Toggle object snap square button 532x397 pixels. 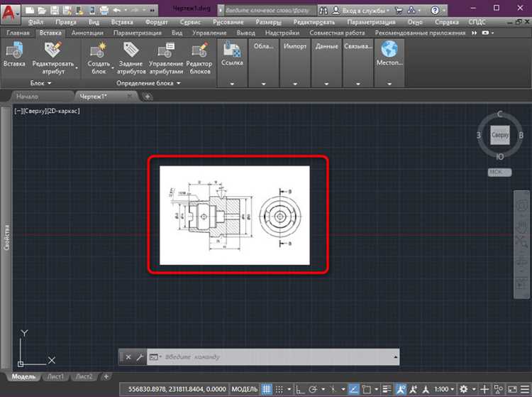click(367, 389)
